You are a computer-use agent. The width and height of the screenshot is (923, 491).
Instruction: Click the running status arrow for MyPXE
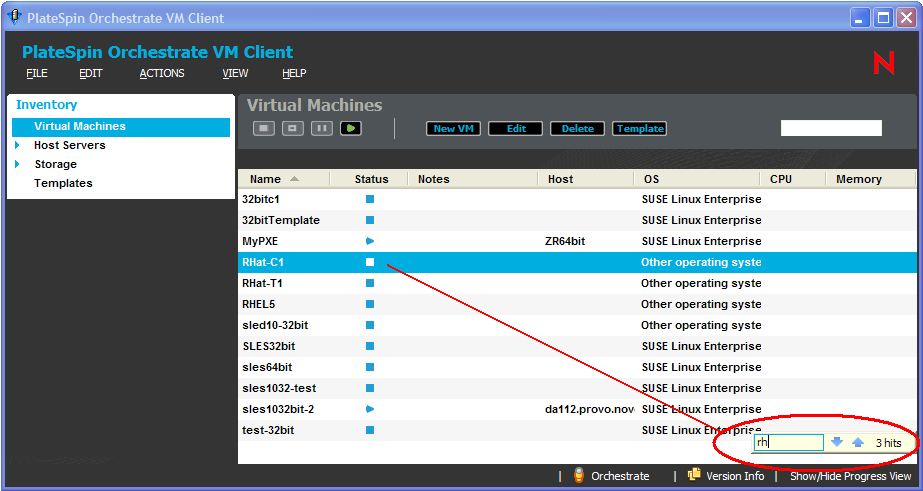pos(370,241)
